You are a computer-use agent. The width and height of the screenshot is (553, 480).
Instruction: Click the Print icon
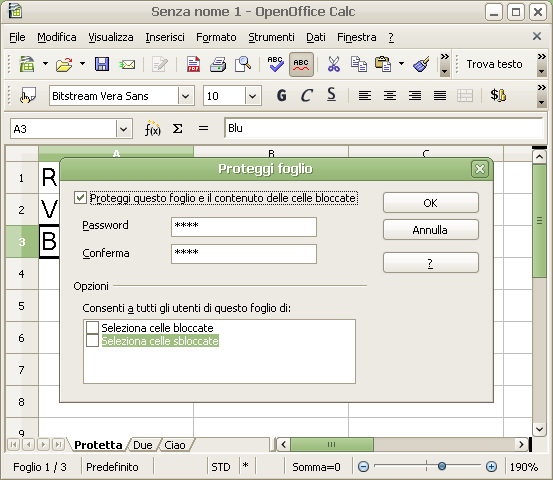click(x=218, y=64)
